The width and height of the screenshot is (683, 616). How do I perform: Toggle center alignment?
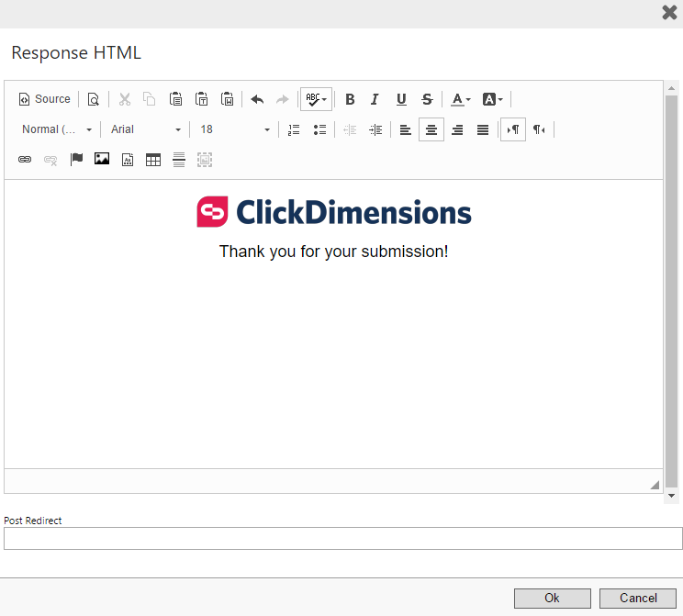coord(431,129)
